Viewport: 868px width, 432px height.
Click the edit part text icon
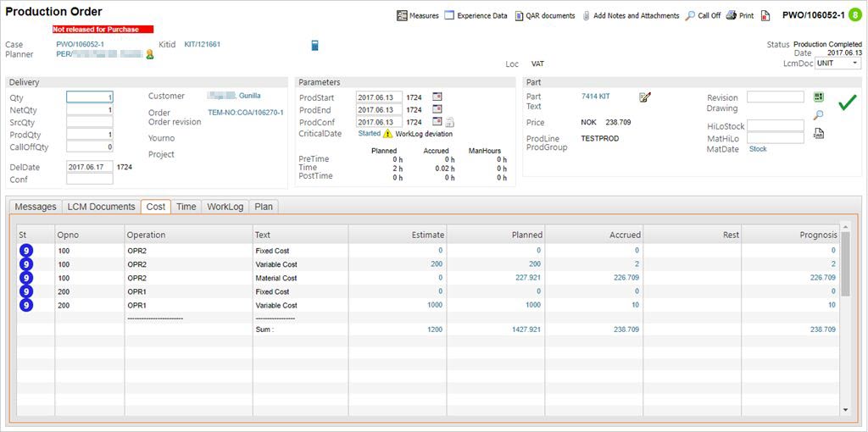(x=645, y=97)
